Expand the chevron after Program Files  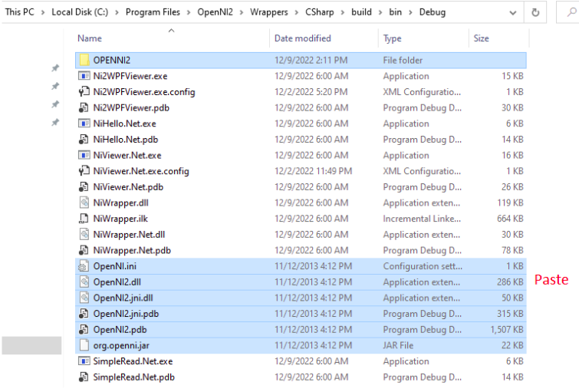point(189,12)
